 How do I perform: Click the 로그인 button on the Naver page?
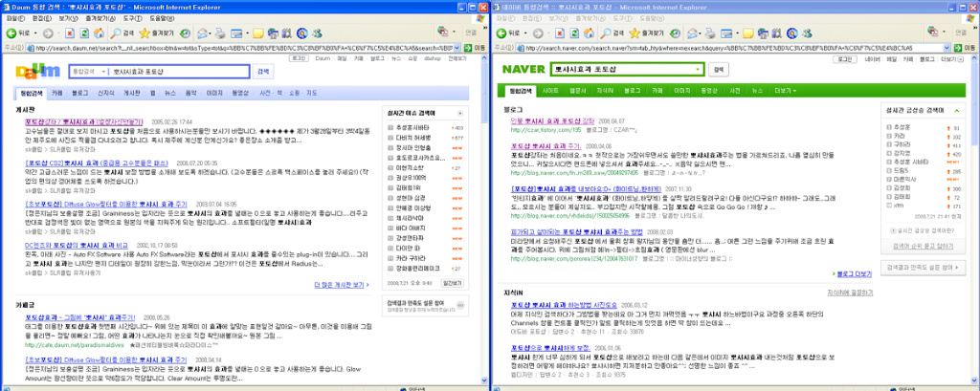click(844, 58)
